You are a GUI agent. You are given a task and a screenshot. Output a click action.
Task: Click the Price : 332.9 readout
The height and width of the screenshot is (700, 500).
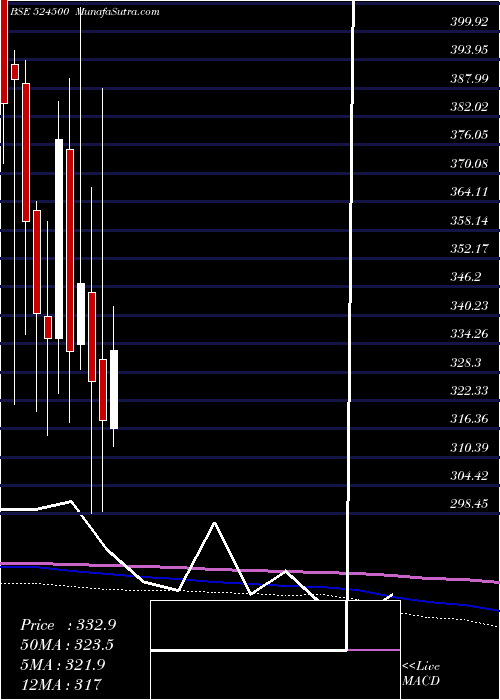pos(68,625)
